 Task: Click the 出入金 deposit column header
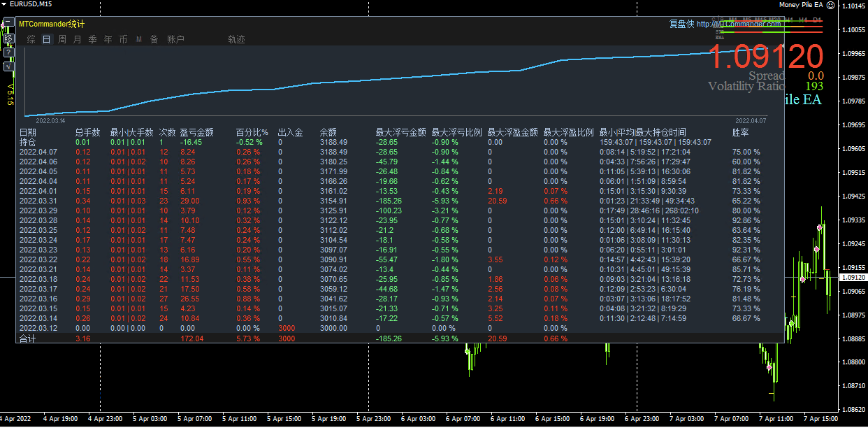291,132
